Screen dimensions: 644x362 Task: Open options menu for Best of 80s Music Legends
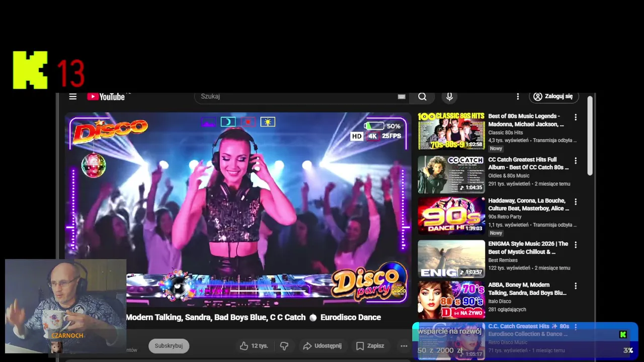(x=576, y=117)
